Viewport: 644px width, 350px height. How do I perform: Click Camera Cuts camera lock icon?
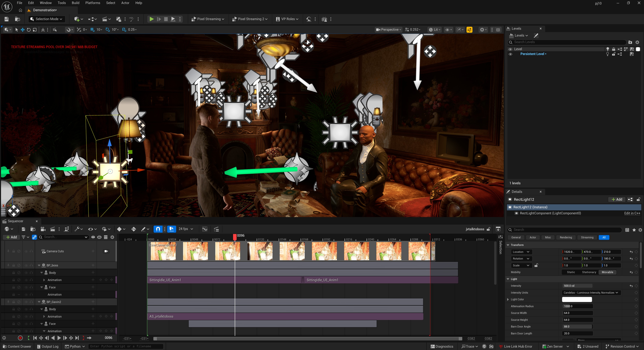106,251
